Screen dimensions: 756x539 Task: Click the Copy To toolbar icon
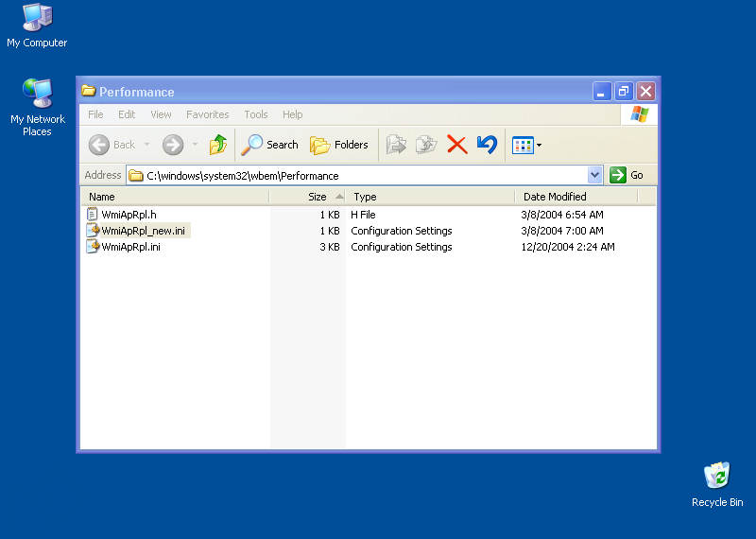pyautogui.click(x=426, y=145)
